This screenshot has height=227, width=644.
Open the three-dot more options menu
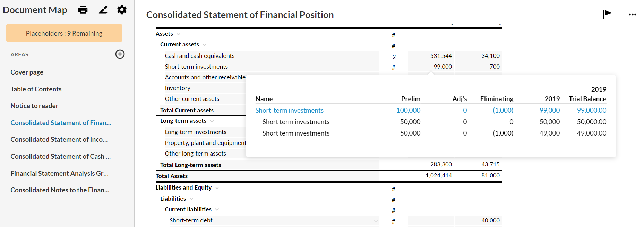point(632,15)
